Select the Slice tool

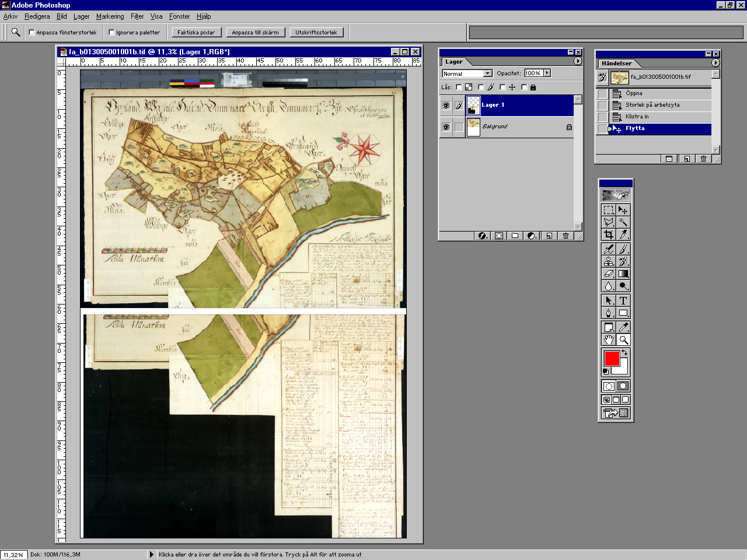point(623,234)
